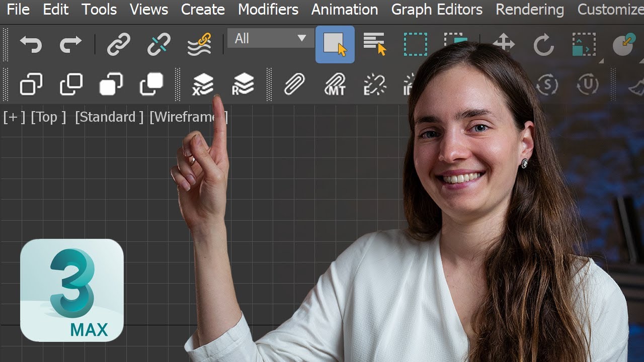Click the paperclip icon marked MT
Image resolution: width=644 pixels, height=362 pixels.
pyautogui.click(x=335, y=84)
